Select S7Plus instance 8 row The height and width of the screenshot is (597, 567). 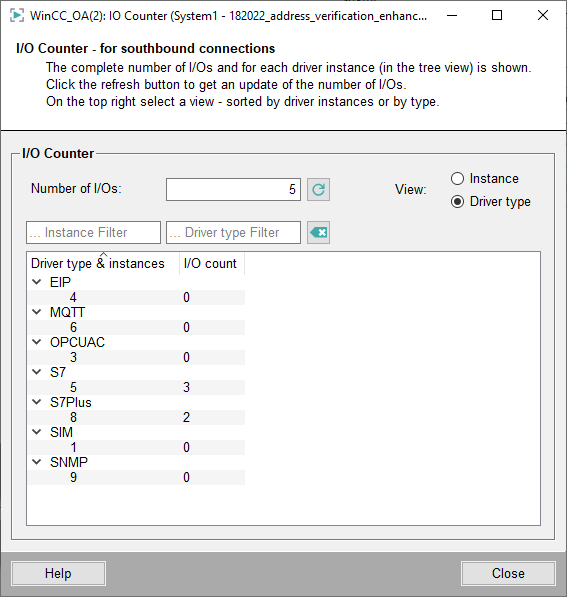click(x=136, y=418)
